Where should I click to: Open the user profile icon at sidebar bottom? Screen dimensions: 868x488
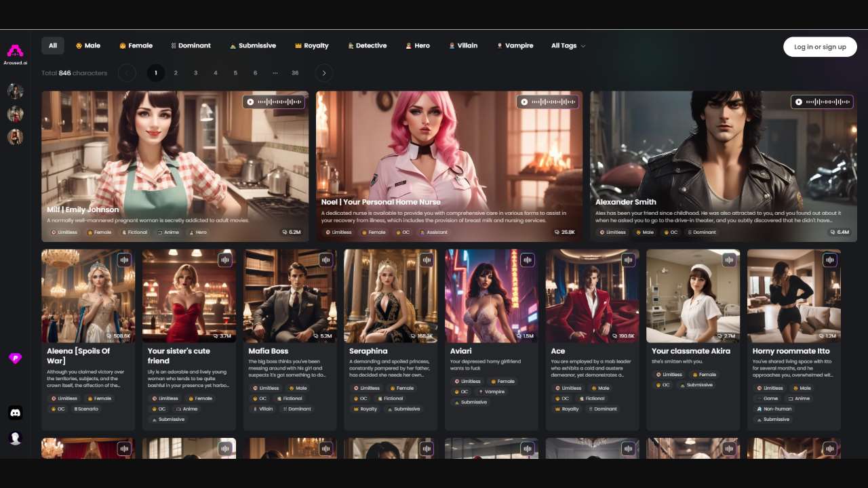click(15, 438)
